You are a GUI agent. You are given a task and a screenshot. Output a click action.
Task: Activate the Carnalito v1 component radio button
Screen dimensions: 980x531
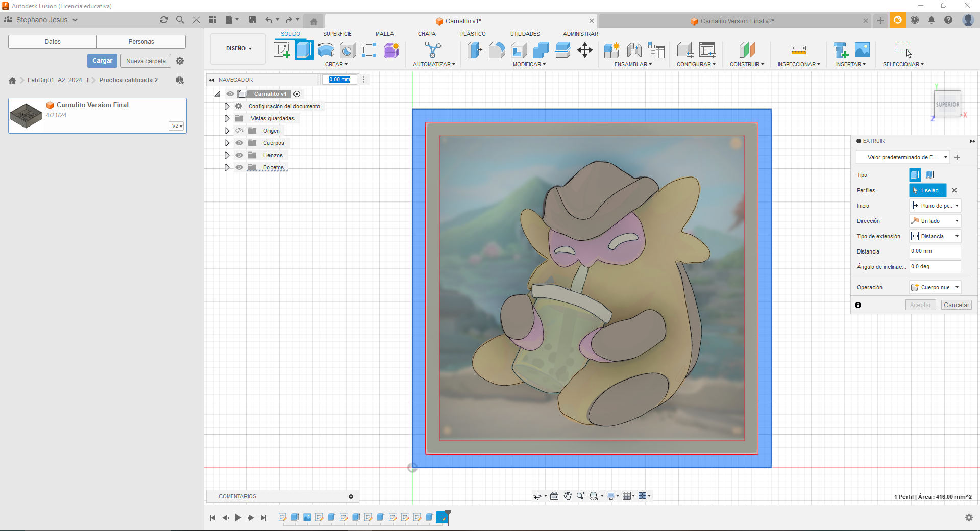point(297,94)
